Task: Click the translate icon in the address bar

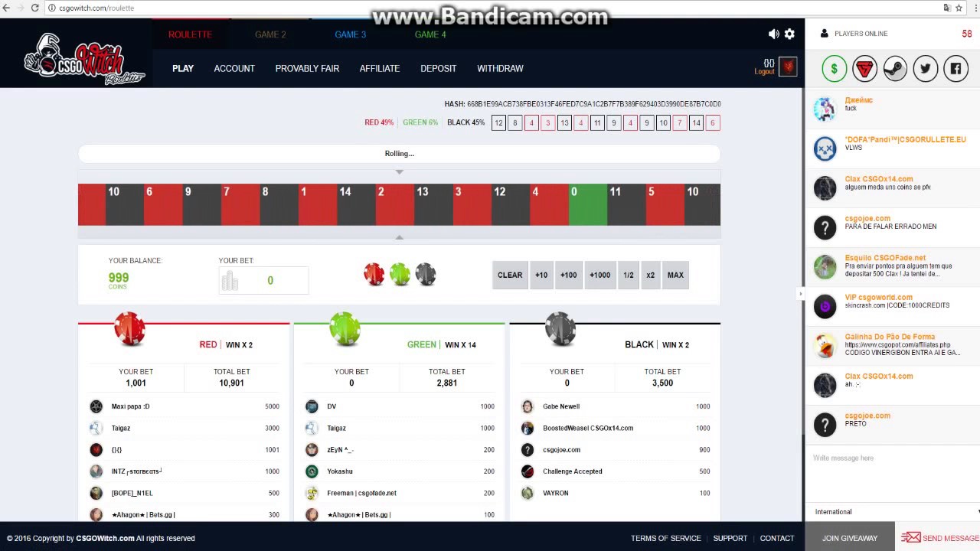Action: (x=947, y=8)
